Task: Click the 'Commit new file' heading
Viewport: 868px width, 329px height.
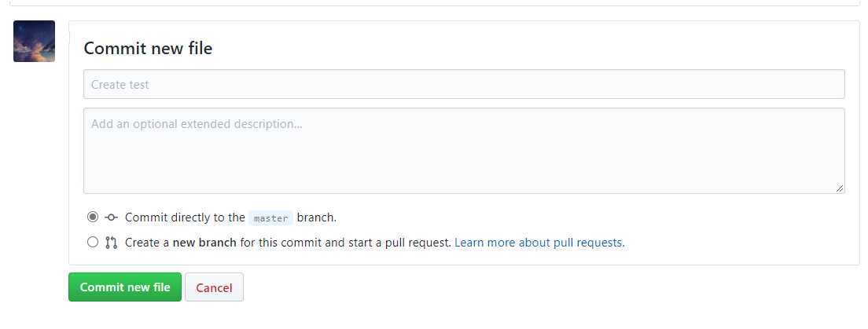Action: (148, 49)
